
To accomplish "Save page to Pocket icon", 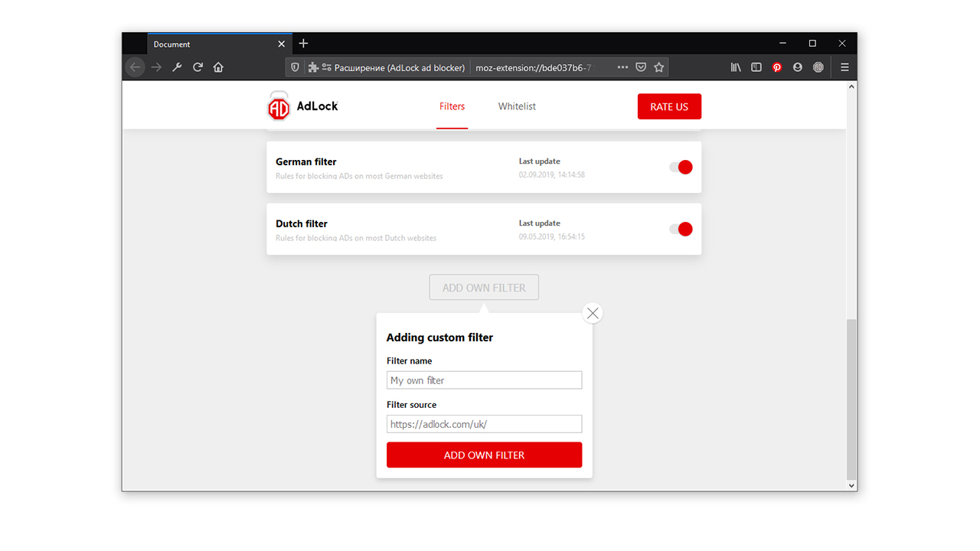I will (x=641, y=67).
